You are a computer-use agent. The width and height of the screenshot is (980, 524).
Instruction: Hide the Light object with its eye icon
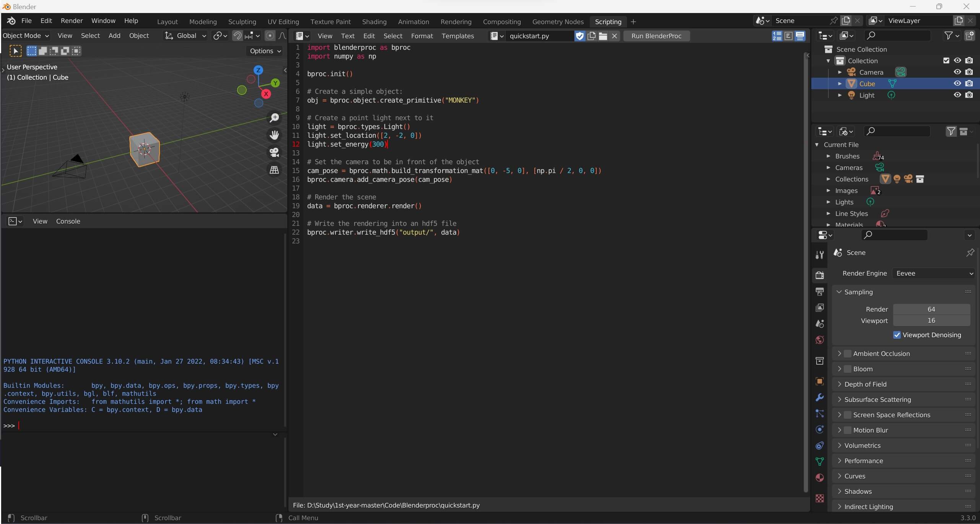957,95
